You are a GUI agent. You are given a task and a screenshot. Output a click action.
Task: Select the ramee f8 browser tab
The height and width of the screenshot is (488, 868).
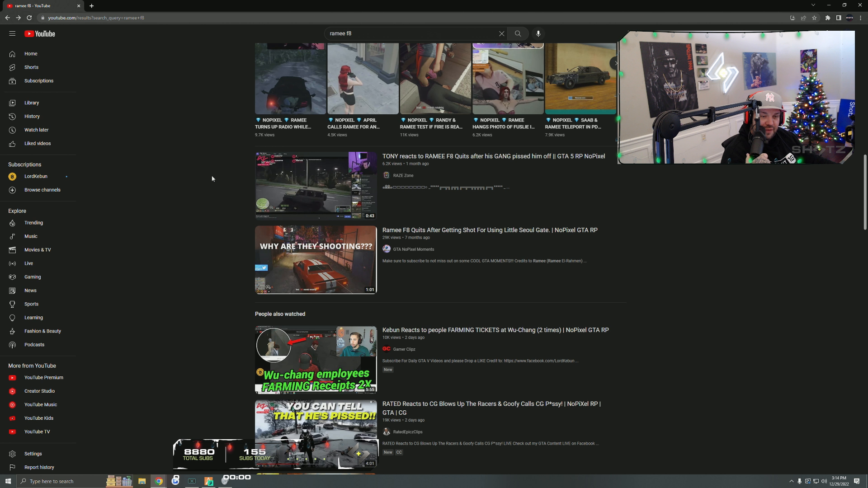pos(41,5)
